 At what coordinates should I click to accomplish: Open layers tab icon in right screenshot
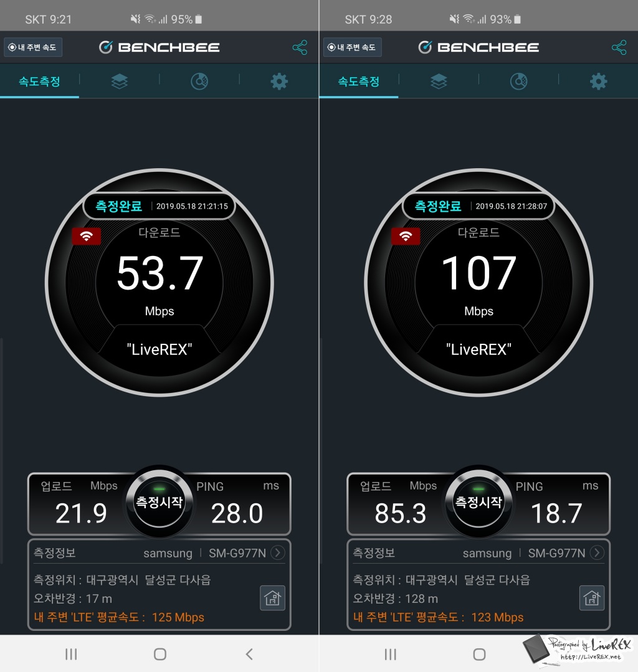[439, 81]
